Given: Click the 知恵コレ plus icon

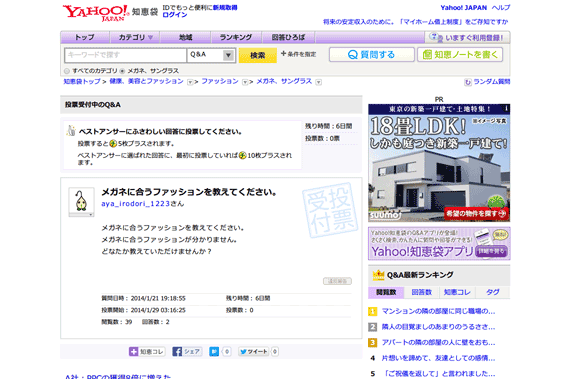Looking at the screenshot, I should tap(133, 351).
